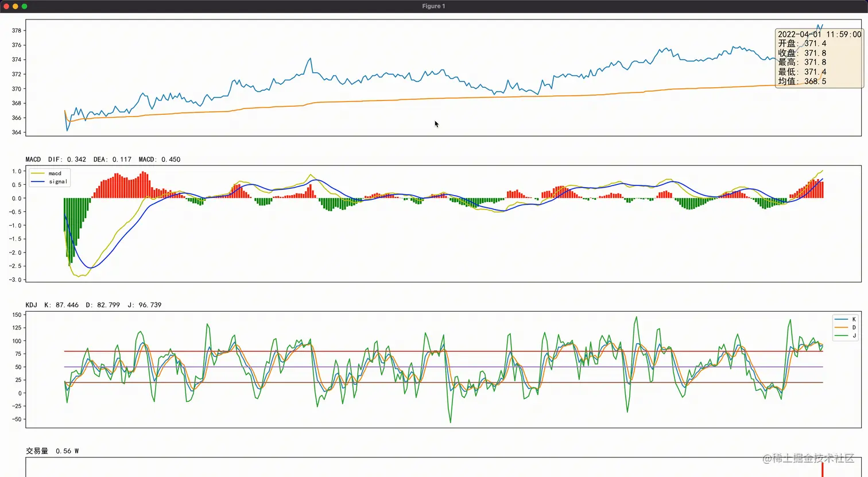Click the KDJ K value text
The image size is (868, 477).
point(61,305)
